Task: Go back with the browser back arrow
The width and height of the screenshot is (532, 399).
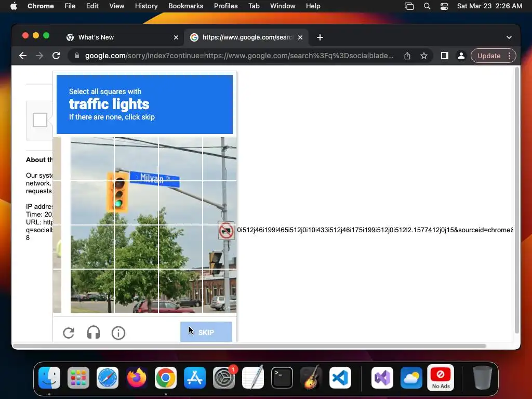Action: click(x=23, y=56)
